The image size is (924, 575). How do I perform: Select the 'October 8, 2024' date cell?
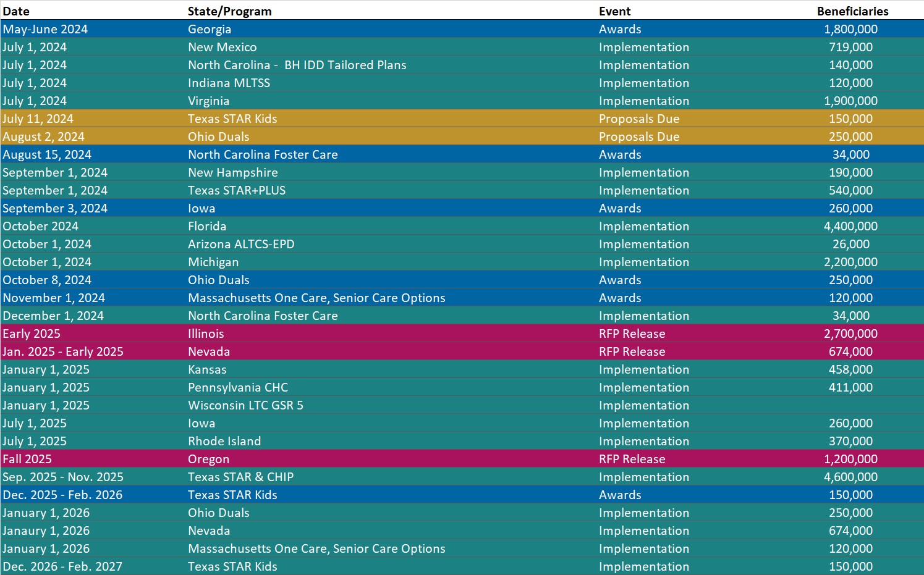click(46, 280)
